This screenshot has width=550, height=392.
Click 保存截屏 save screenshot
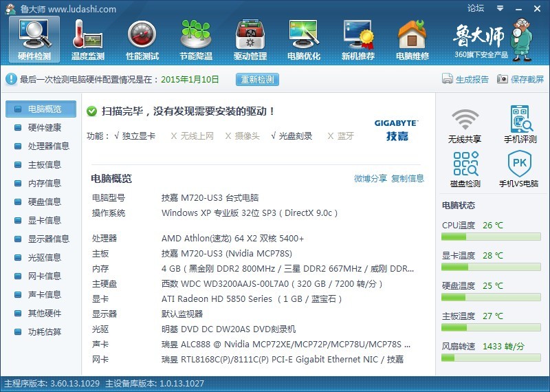tap(520, 79)
